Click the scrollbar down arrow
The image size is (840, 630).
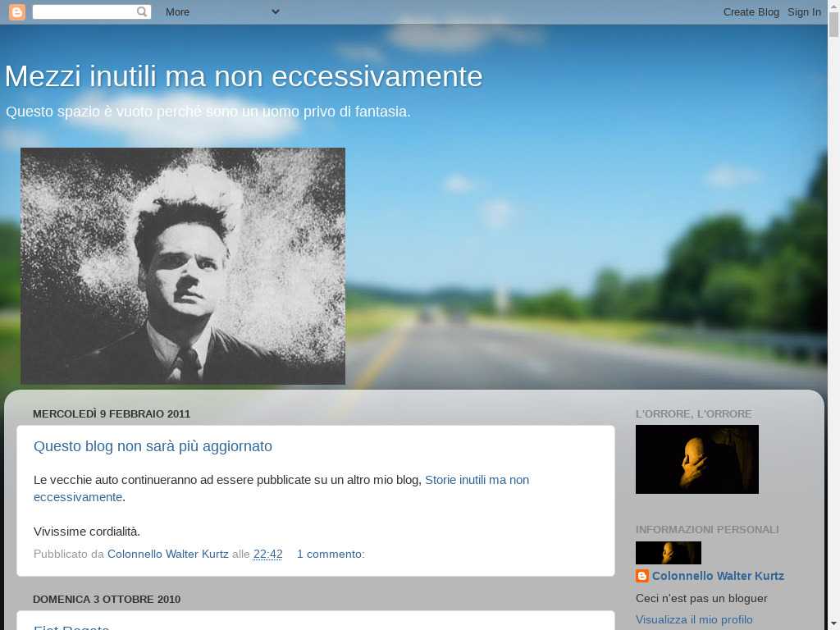coord(833,623)
